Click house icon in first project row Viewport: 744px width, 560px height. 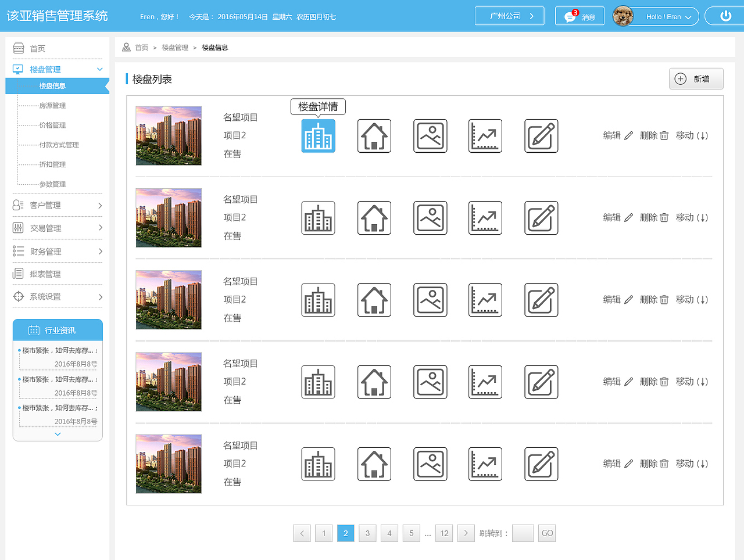(x=374, y=136)
